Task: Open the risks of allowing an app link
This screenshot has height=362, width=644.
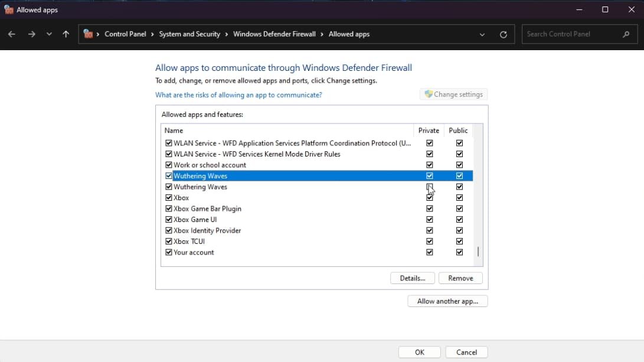Action: click(x=238, y=95)
